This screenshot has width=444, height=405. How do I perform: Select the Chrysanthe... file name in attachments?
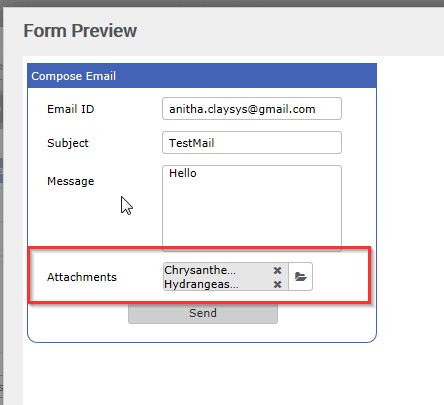tap(200, 270)
